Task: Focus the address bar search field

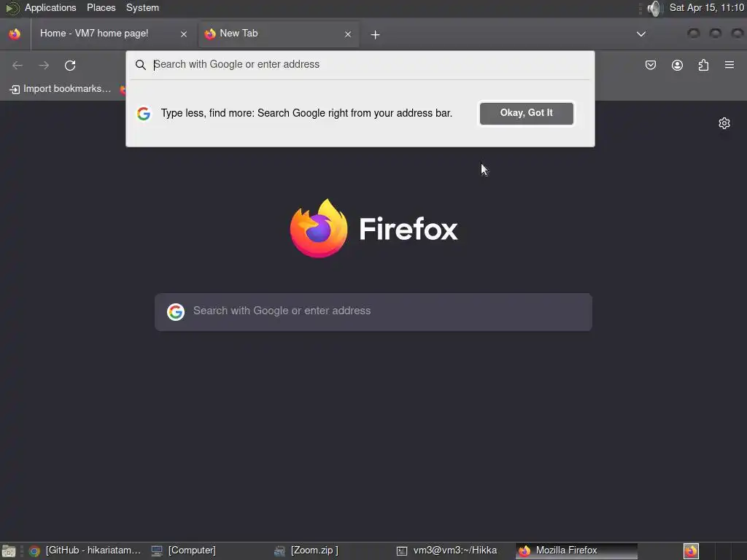Action: 360,64
